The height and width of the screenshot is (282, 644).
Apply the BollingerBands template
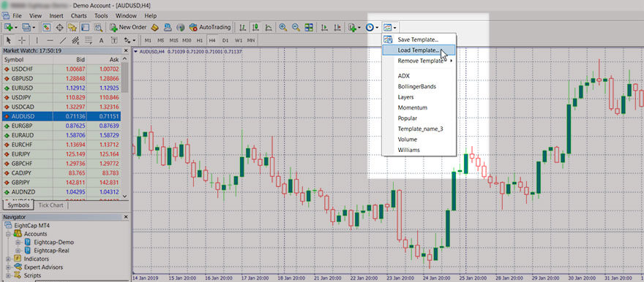pos(419,86)
